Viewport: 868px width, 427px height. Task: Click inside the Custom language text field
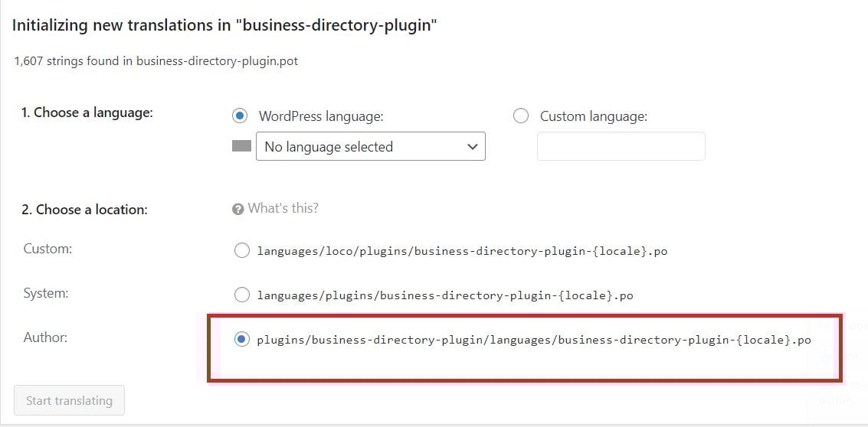pos(621,147)
